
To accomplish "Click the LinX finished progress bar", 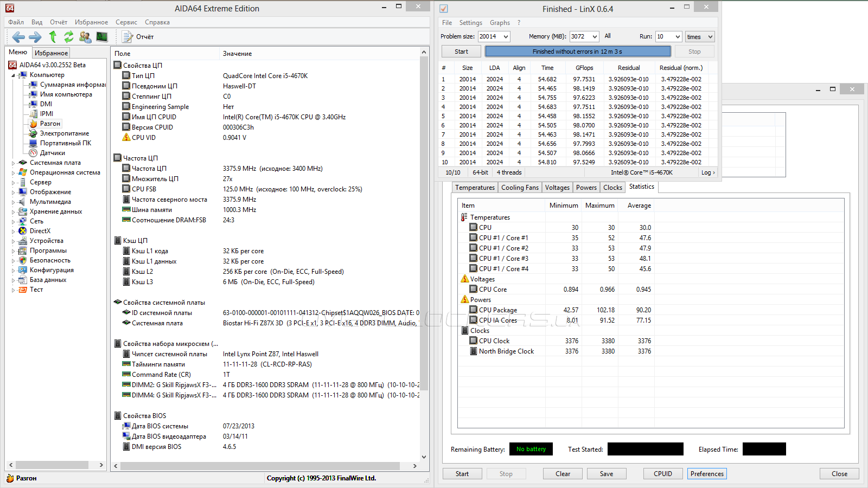I will [x=577, y=52].
